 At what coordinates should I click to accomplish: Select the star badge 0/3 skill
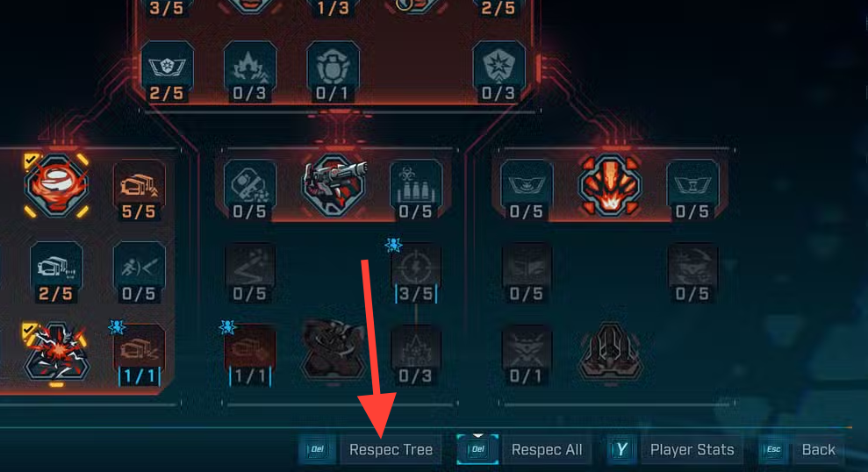pos(499,72)
